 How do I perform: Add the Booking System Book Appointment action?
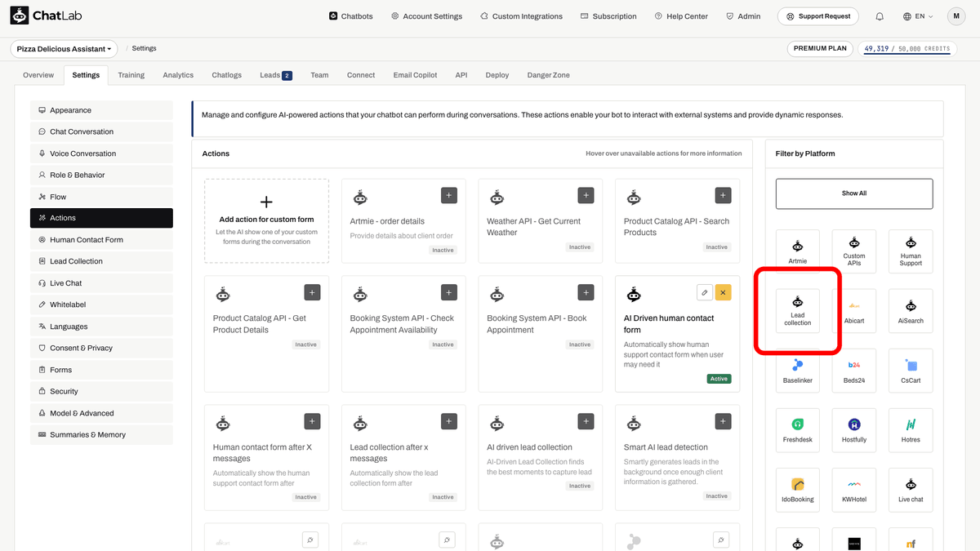pos(586,292)
